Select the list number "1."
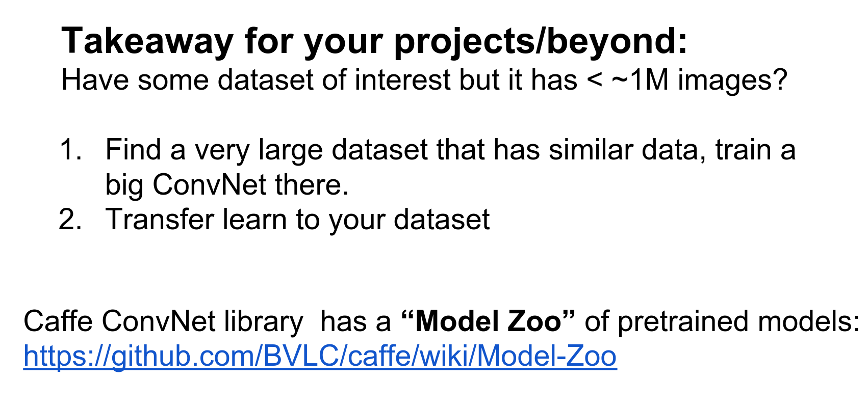The image size is (868, 407). click(x=71, y=150)
